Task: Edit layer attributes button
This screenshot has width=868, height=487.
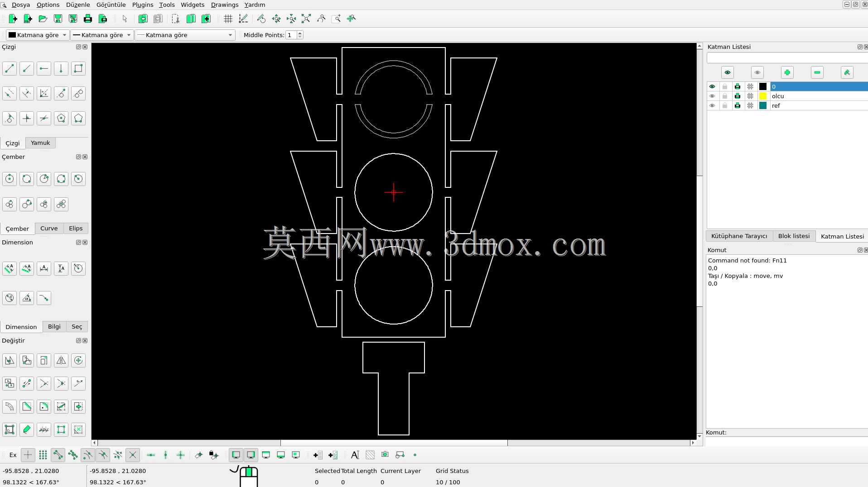Action: point(847,72)
